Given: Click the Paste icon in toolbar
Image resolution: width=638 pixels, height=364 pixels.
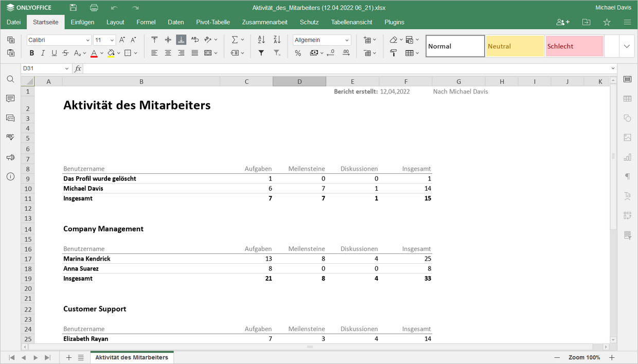Looking at the screenshot, I should 10,52.
